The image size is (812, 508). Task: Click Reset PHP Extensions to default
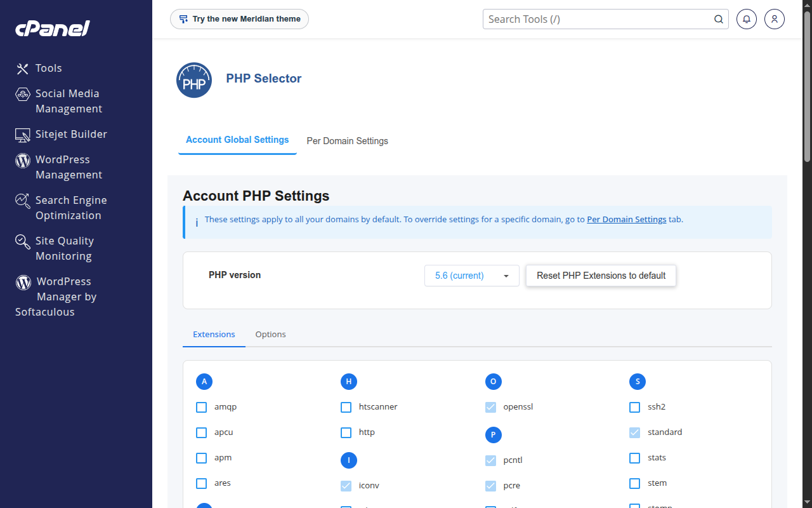click(x=601, y=276)
